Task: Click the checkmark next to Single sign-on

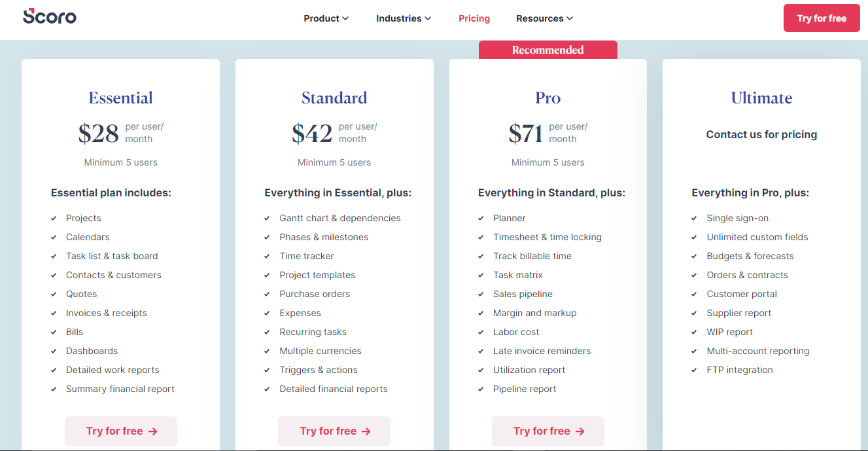Action: click(x=695, y=218)
